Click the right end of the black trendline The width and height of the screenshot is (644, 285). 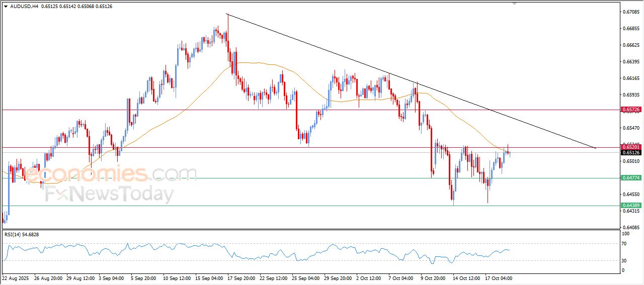(596, 148)
